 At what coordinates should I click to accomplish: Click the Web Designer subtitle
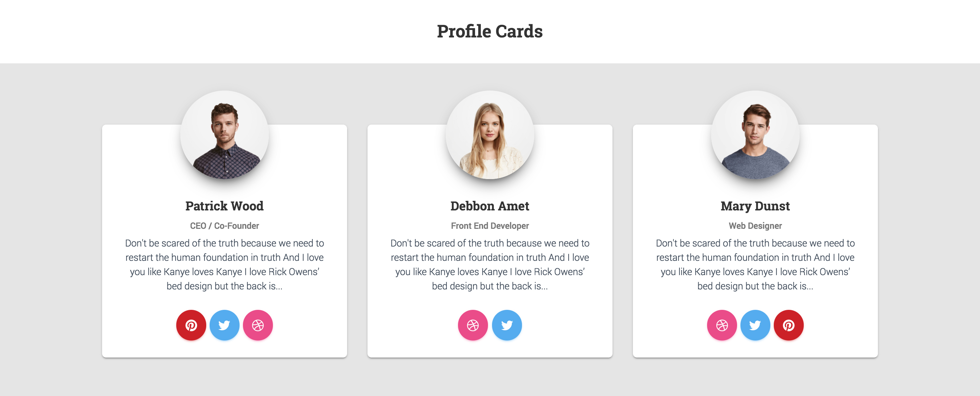tap(755, 226)
